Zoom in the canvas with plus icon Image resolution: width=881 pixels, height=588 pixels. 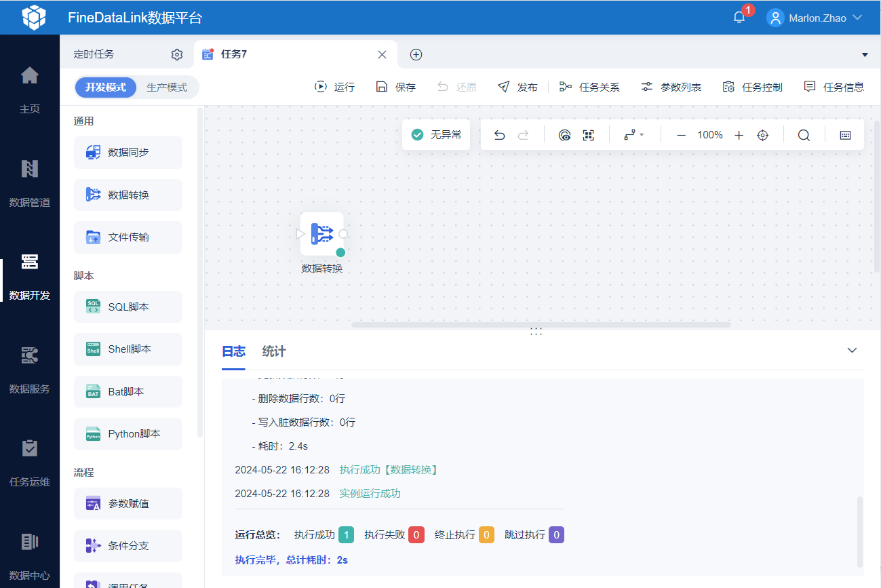[739, 135]
